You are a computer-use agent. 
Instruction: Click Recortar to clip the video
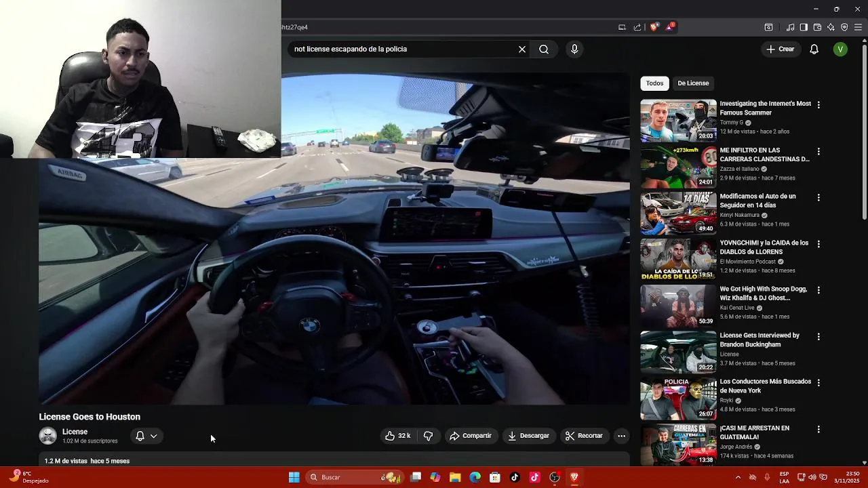pos(584,436)
